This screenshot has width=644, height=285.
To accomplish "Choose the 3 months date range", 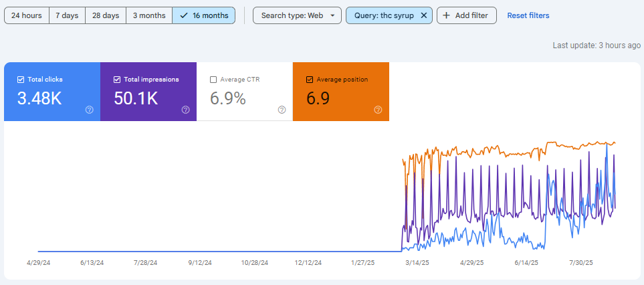I will coord(149,15).
